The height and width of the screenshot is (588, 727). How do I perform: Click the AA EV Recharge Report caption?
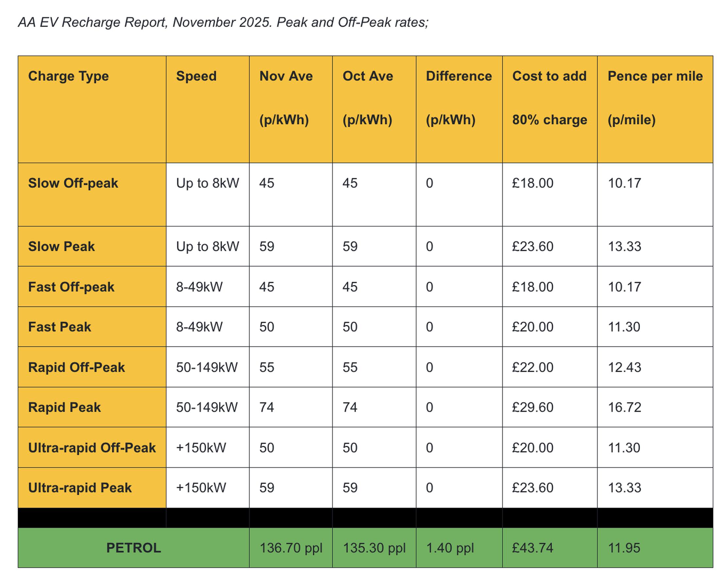223,22
